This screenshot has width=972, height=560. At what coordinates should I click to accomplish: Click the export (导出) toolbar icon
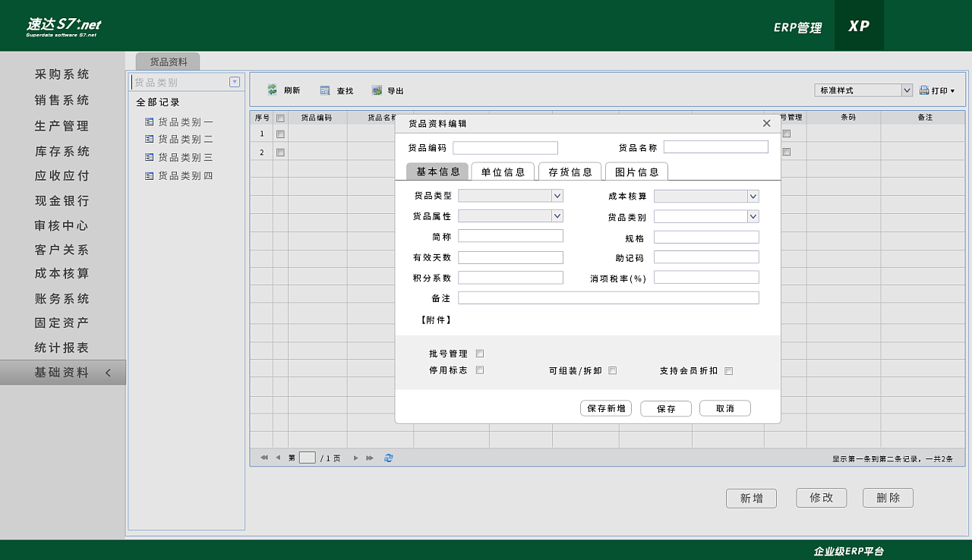tap(377, 90)
